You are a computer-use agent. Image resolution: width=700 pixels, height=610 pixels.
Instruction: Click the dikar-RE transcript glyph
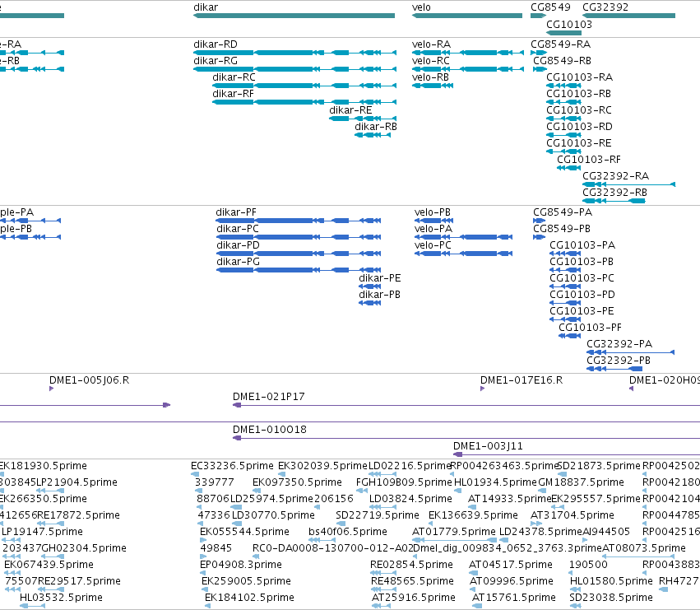tap(363, 119)
